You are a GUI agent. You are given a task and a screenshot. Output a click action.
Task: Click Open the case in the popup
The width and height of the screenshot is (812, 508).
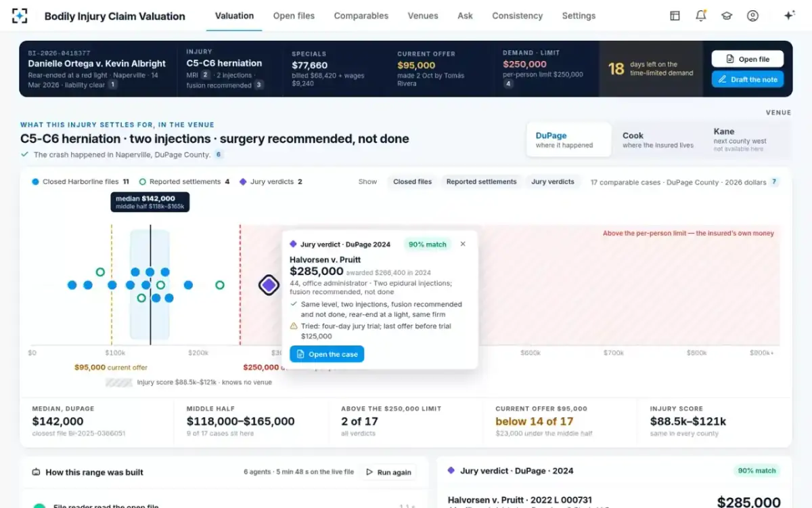click(x=327, y=354)
